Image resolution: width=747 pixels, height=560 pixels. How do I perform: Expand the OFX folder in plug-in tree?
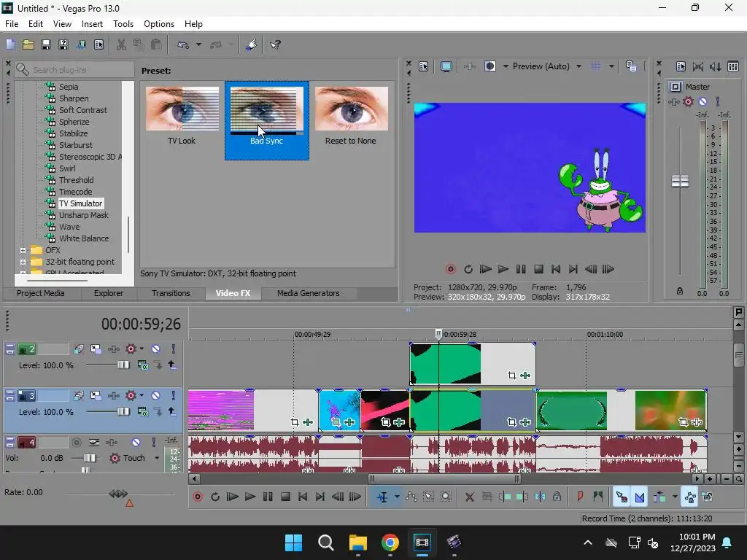(x=23, y=250)
